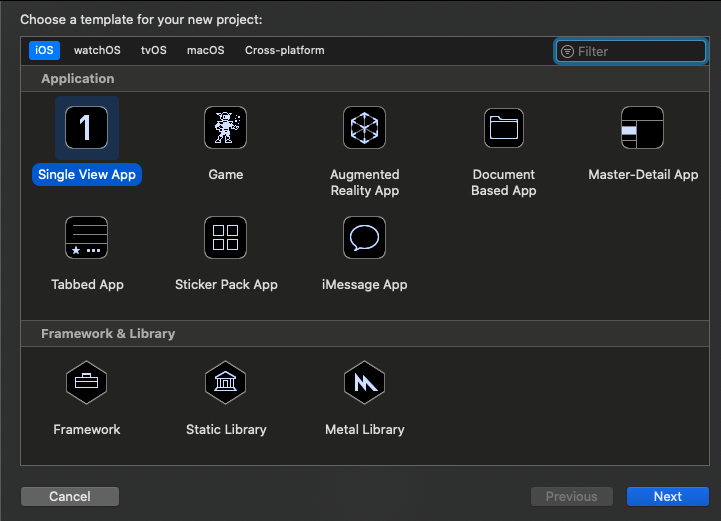Pick the iMessage App speech bubble icon

[x=364, y=237]
